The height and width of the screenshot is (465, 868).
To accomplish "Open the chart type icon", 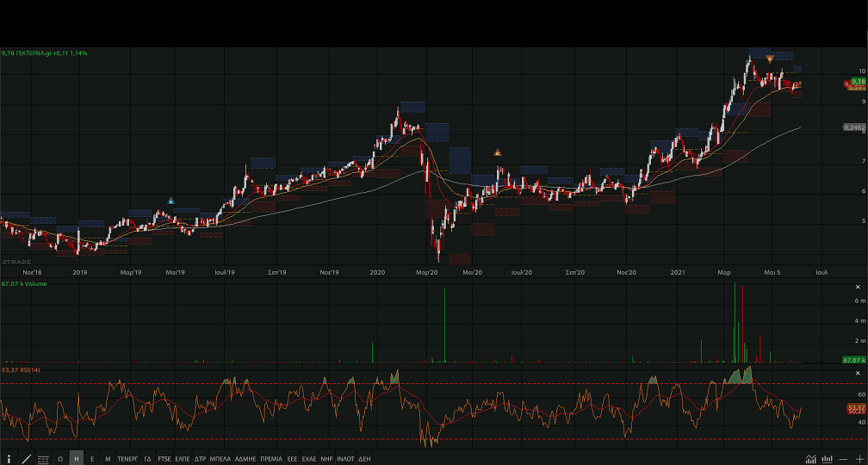I will pos(811,459).
